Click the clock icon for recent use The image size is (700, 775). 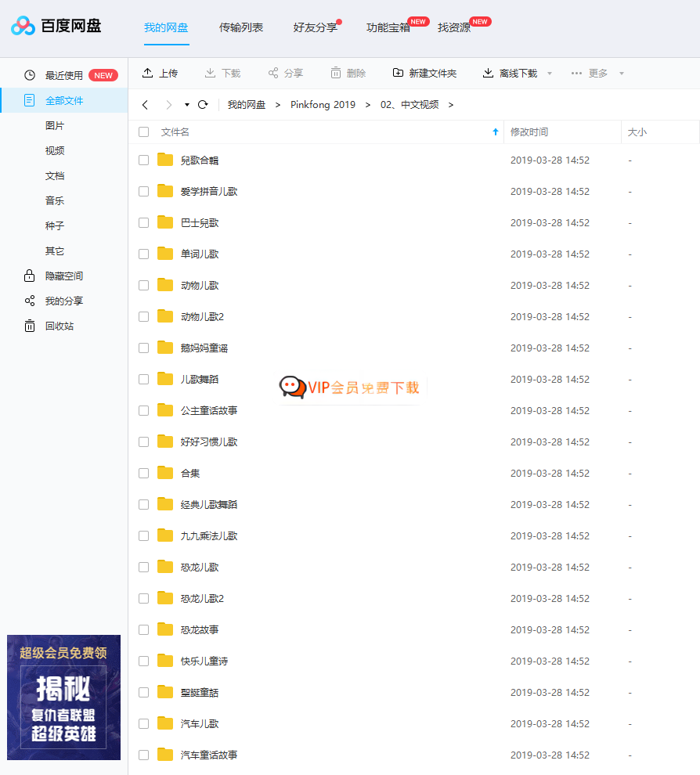pyautogui.click(x=30, y=76)
